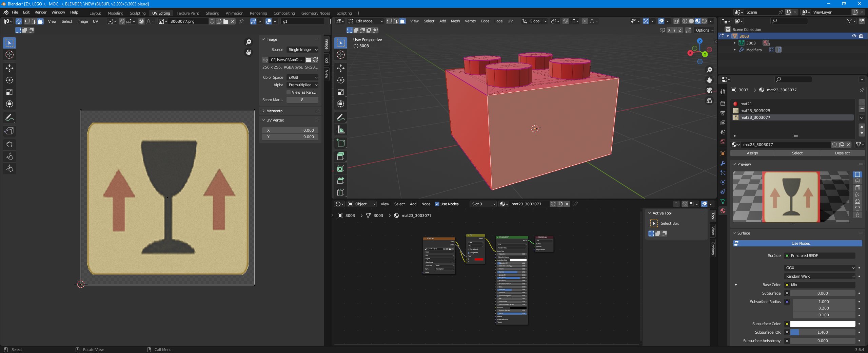Hide object 3003 in viewport with eye icon
Screen dimensions: 868x353
(854, 36)
